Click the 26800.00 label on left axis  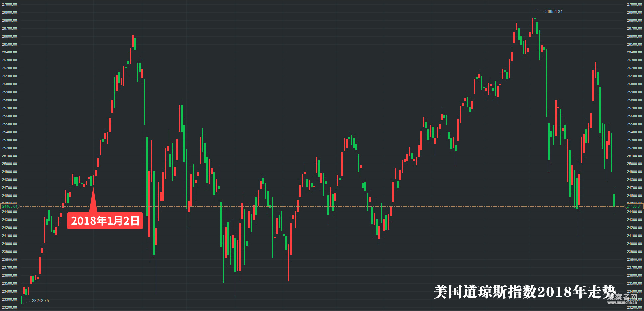click(x=9, y=20)
